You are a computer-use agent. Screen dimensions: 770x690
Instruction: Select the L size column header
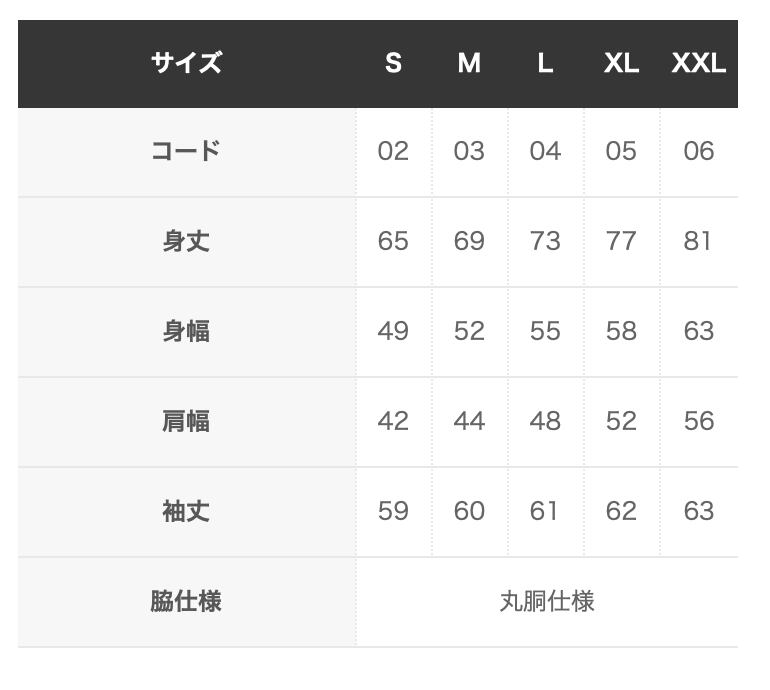click(545, 64)
